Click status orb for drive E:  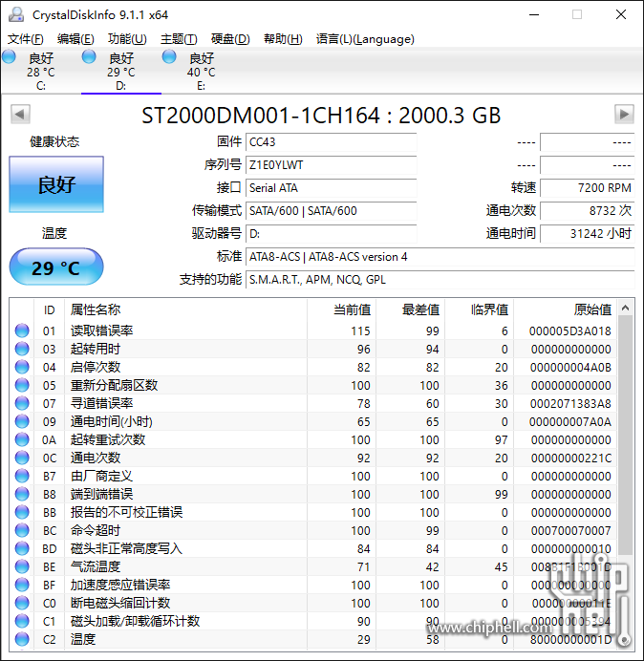(169, 56)
